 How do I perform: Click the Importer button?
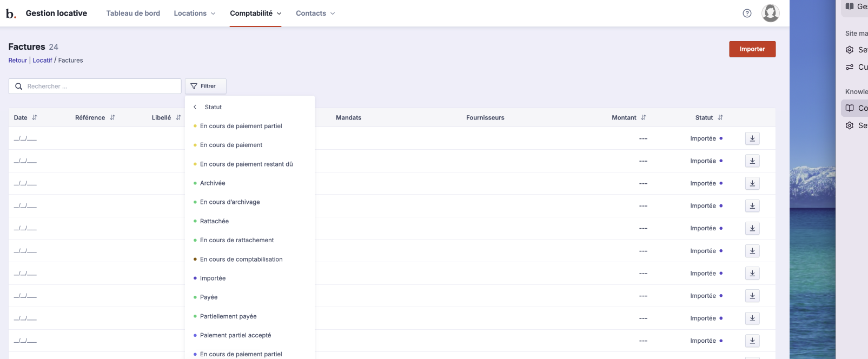752,49
